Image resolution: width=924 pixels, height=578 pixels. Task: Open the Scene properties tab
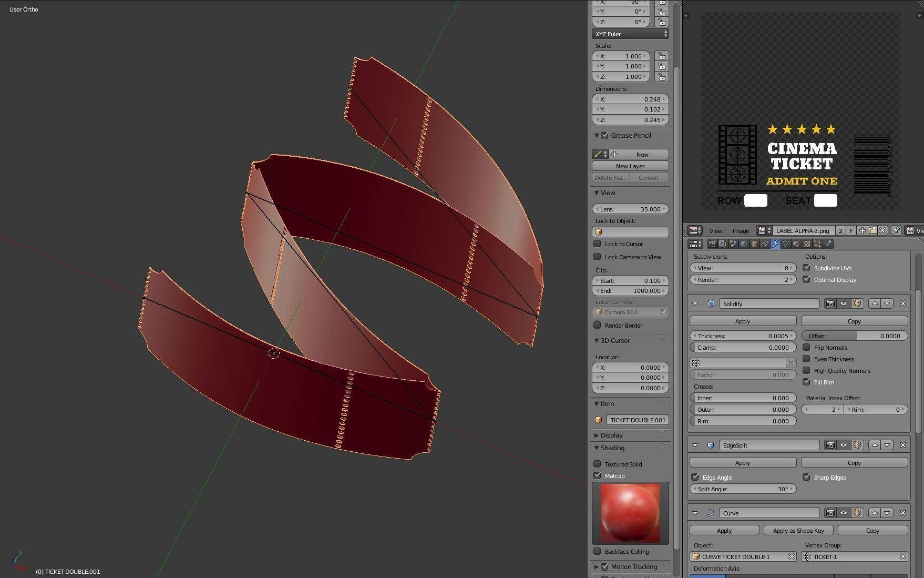coord(733,244)
